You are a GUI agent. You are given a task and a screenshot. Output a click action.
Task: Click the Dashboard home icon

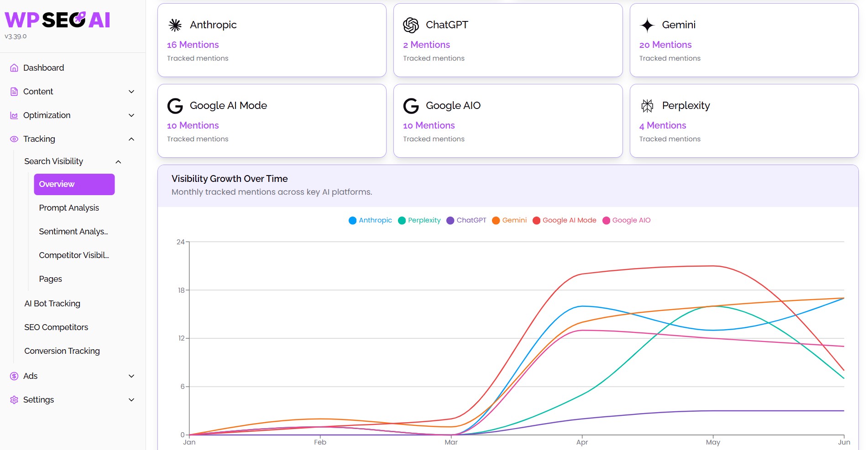pyautogui.click(x=14, y=68)
